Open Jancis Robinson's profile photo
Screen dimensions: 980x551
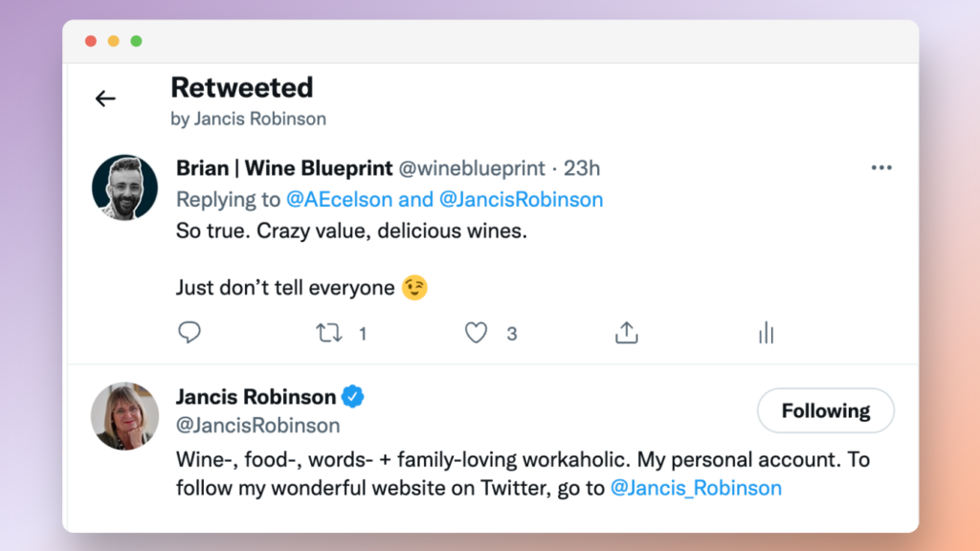124,415
